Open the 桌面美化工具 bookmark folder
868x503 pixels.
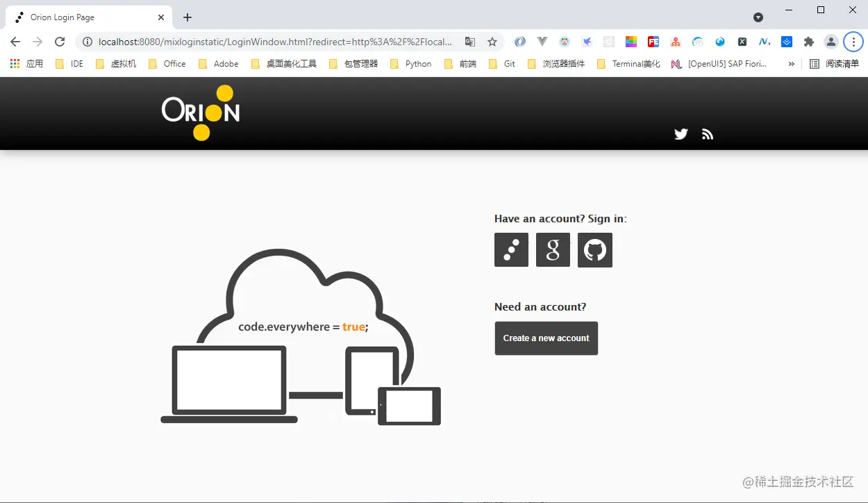(284, 63)
